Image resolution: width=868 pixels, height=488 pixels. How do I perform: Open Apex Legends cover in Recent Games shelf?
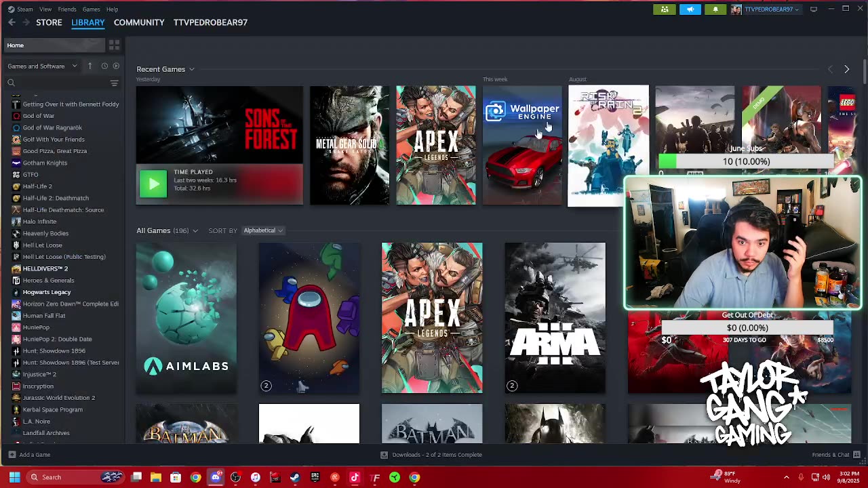tap(436, 145)
